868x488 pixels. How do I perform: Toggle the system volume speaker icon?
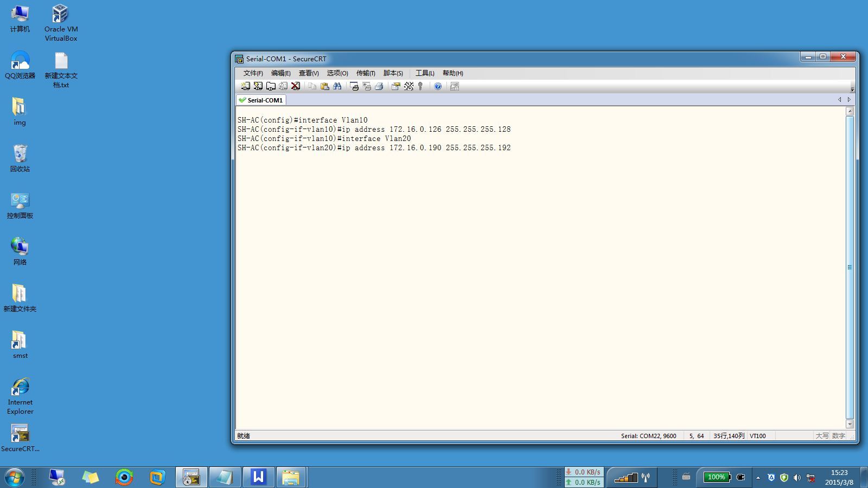click(797, 478)
